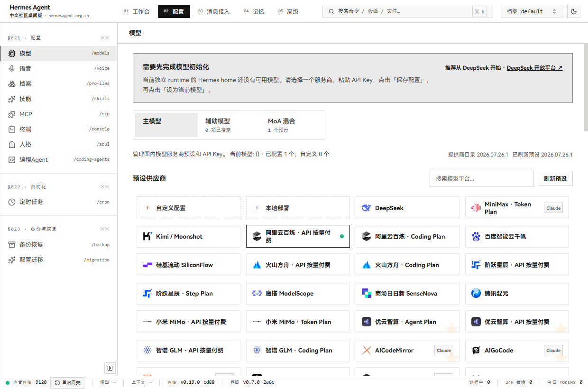Select 优云智算 · API 按量付费 provider
The image size is (588, 389).
517,322
